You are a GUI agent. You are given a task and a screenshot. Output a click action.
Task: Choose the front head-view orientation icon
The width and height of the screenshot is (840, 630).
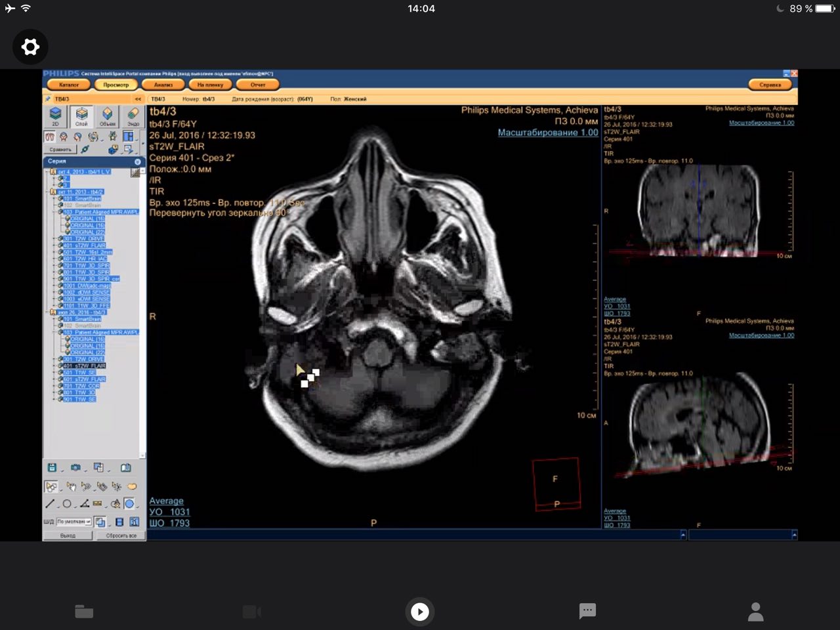(64, 136)
